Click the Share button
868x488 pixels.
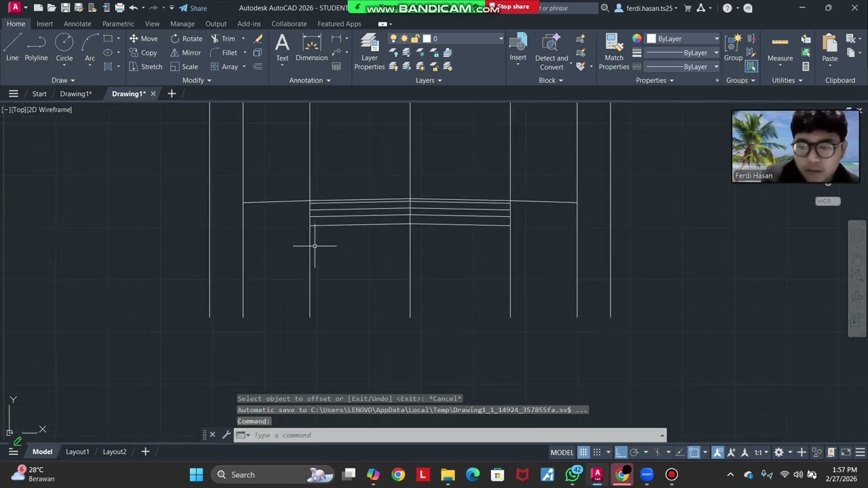(x=193, y=8)
